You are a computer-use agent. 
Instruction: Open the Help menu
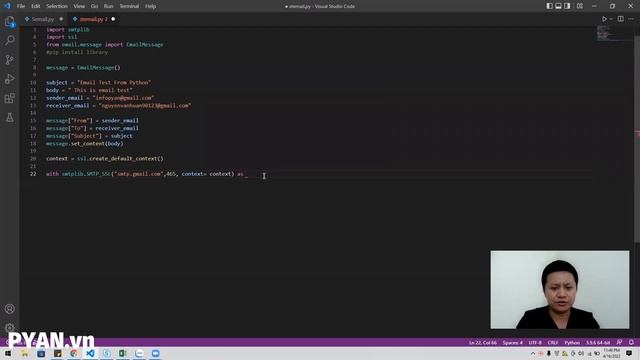[x=150, y=6]
